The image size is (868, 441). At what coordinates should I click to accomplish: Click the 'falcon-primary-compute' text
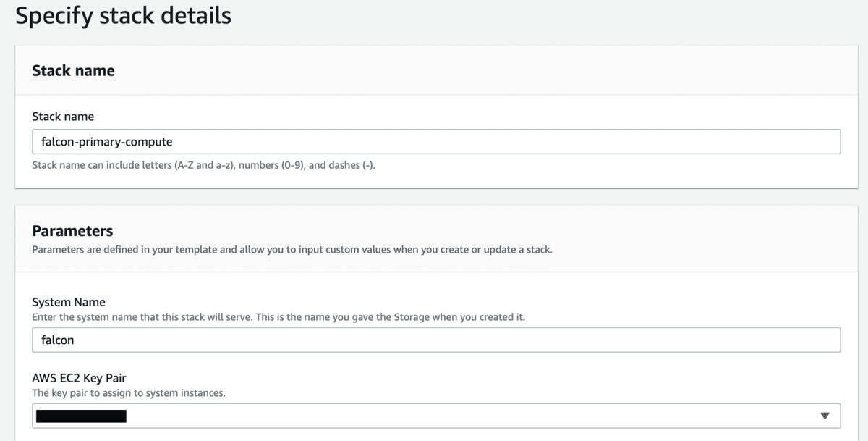106,142
